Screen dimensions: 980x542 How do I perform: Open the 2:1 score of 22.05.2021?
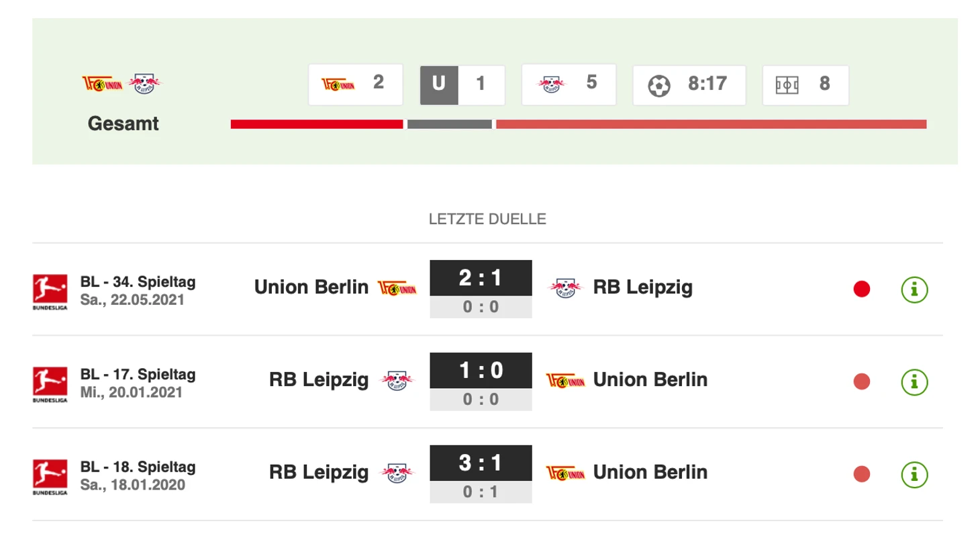[481, 278]
